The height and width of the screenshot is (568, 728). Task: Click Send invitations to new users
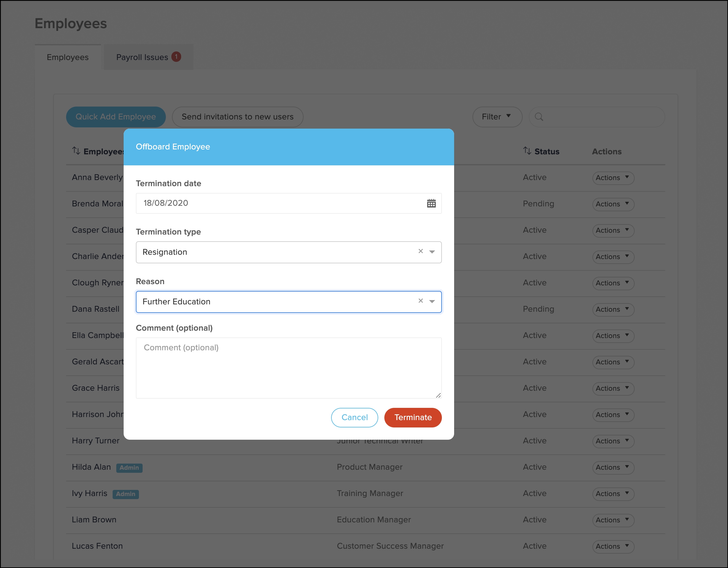237,117
